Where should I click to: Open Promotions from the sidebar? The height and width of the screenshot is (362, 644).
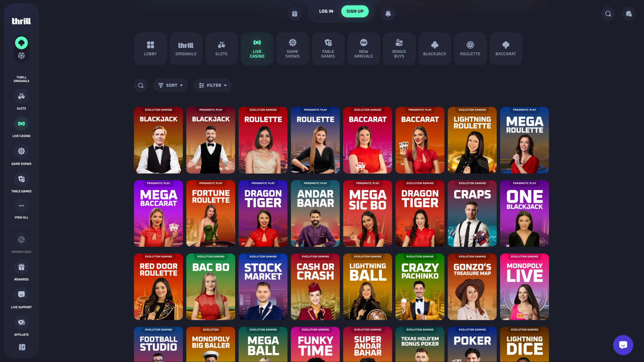tap(21, 240)
